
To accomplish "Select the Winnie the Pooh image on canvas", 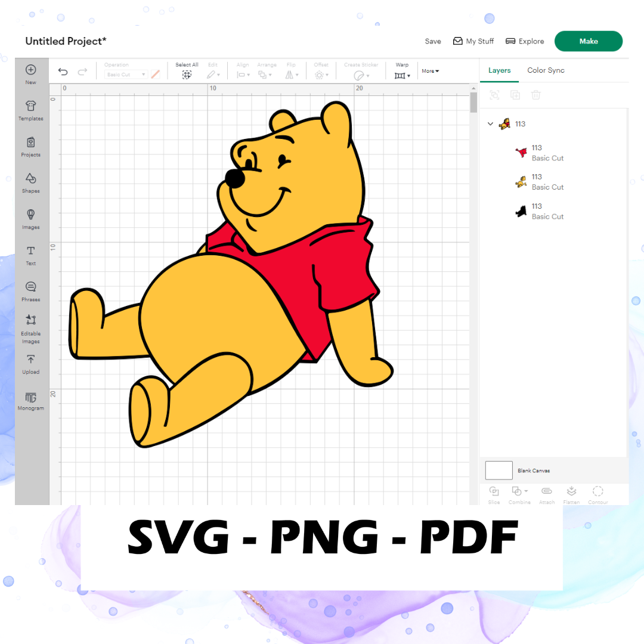I will 231,274.
